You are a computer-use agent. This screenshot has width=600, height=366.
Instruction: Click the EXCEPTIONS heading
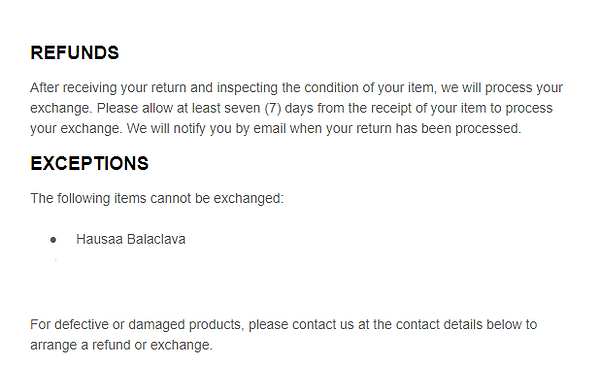coord(90,163)
